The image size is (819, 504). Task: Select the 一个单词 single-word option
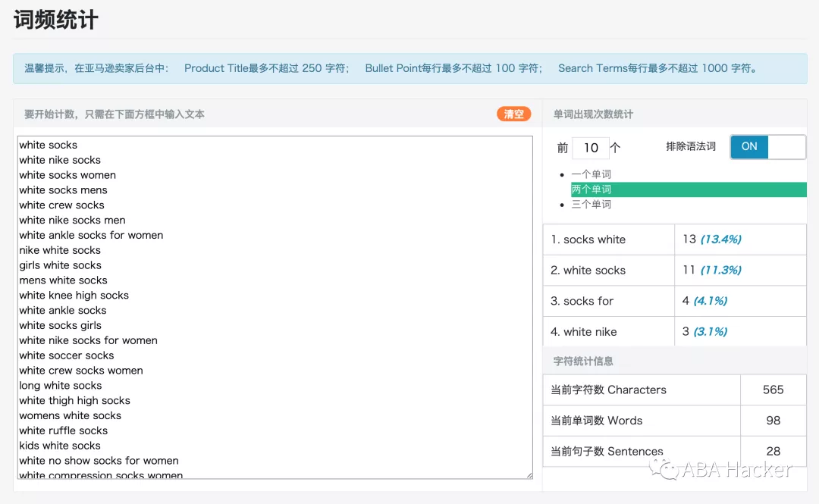tap(595, 174)
